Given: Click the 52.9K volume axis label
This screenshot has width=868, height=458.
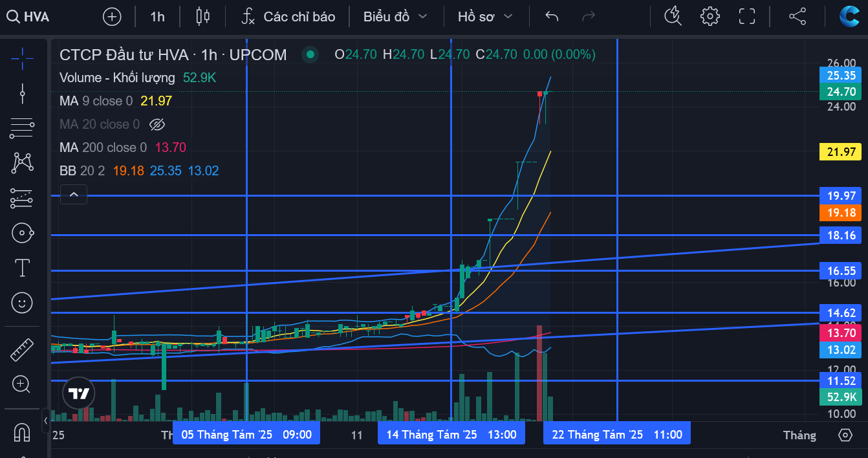Looking at the screenshot, I should 841,397.
